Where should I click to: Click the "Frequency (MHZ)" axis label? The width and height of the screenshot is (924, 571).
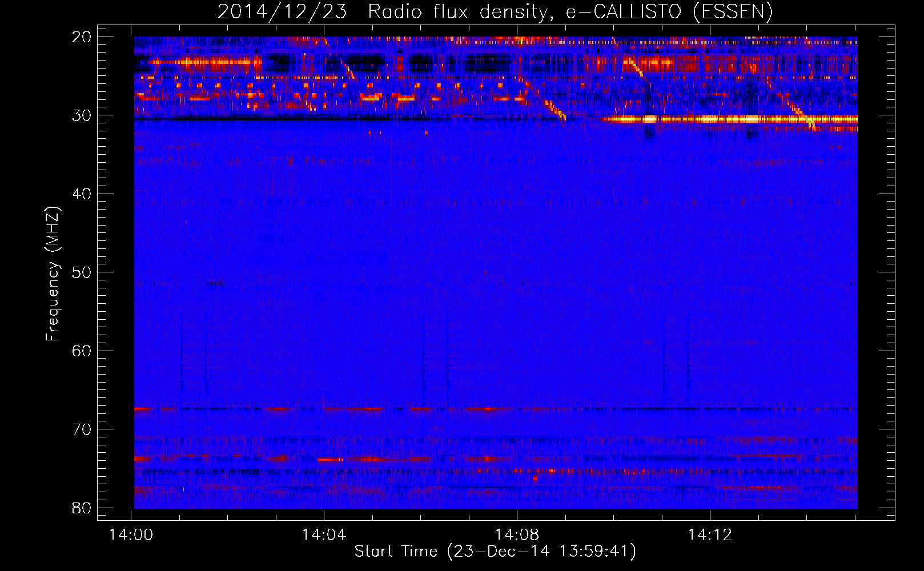[x=53, y=274]
